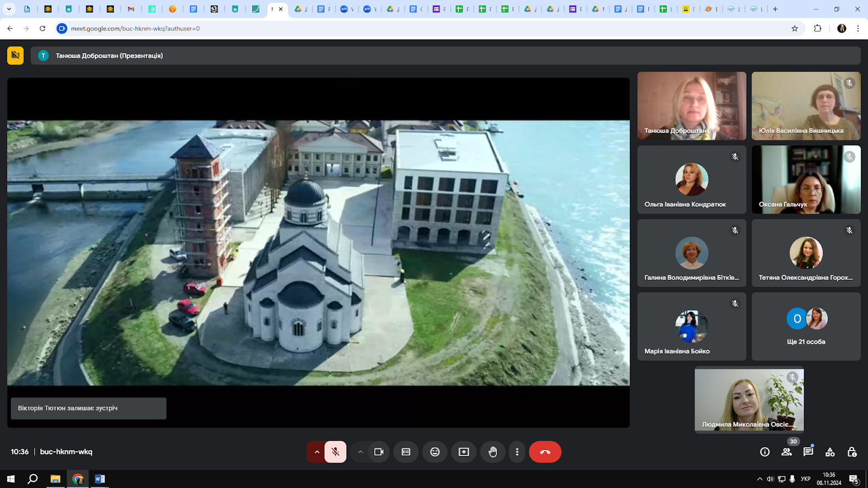868x488 pixels.
Task: Leave the call with red button
Action: point(545,452)
